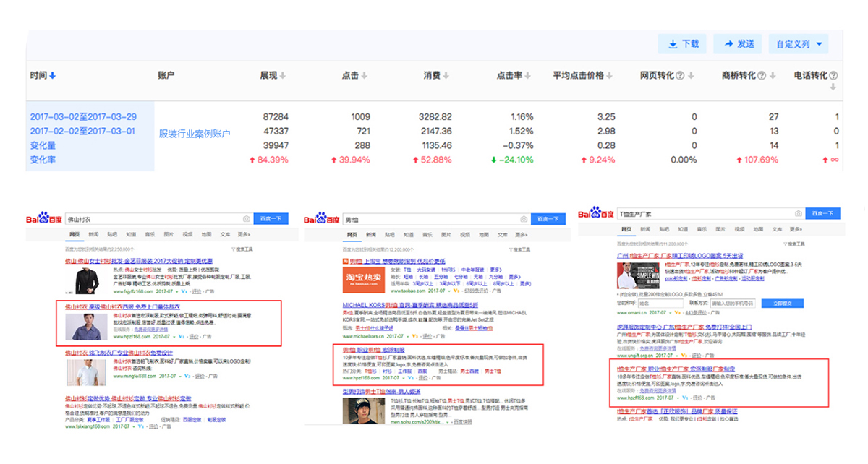This screenshot has height=464, width=868.
Task: Expand the 自定义列 dropdown
Action: click(799, 44)
